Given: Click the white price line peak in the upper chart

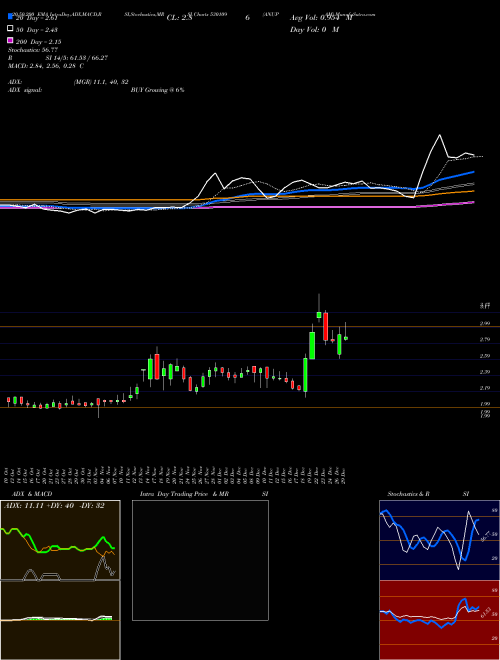Looking at the screenshot, I should click(x=440, y=135).
